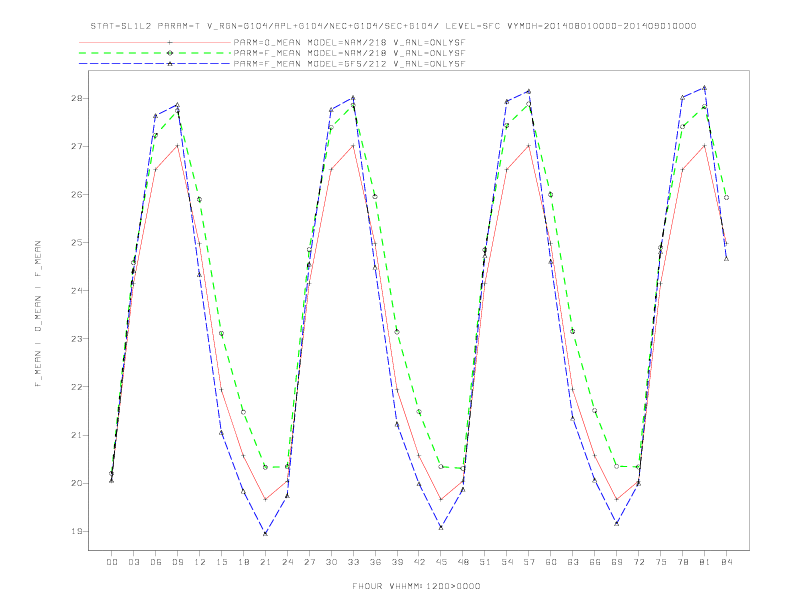
Task: Click x-axis forecast hour label 60
Action: coord(551,562)
